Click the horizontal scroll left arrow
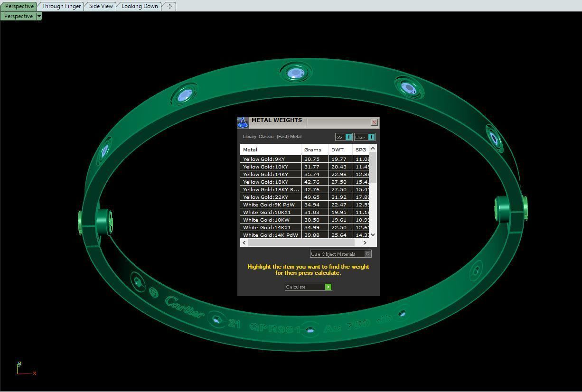 (244, 243)
